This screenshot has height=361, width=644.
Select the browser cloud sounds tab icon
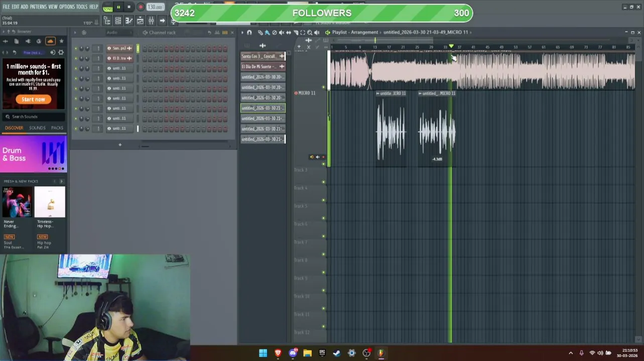point(50,41)
